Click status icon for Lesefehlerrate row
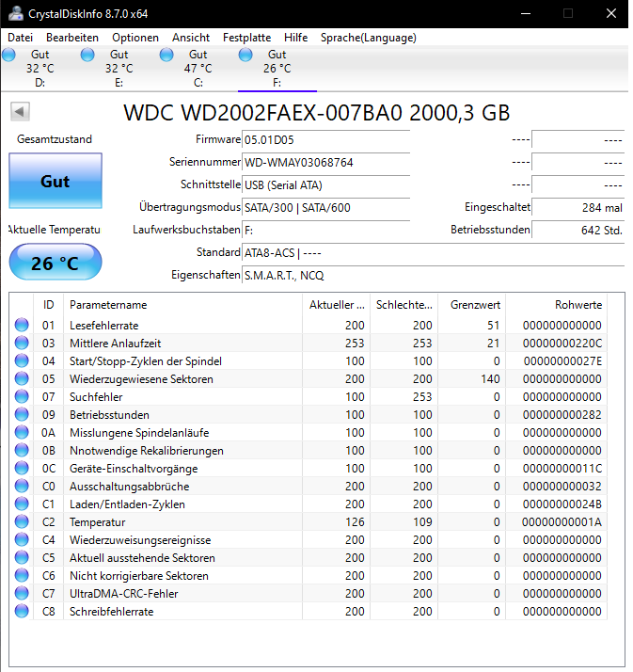 (x=22, y=326)
